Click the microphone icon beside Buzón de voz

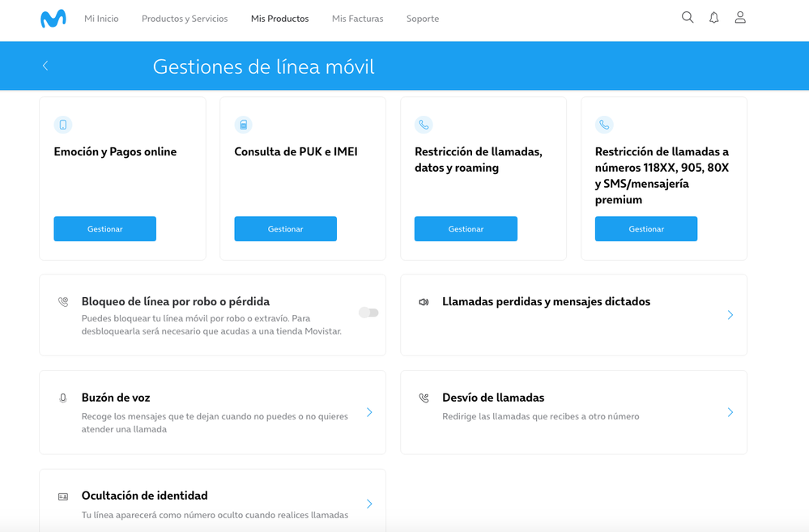coord(63,398)
